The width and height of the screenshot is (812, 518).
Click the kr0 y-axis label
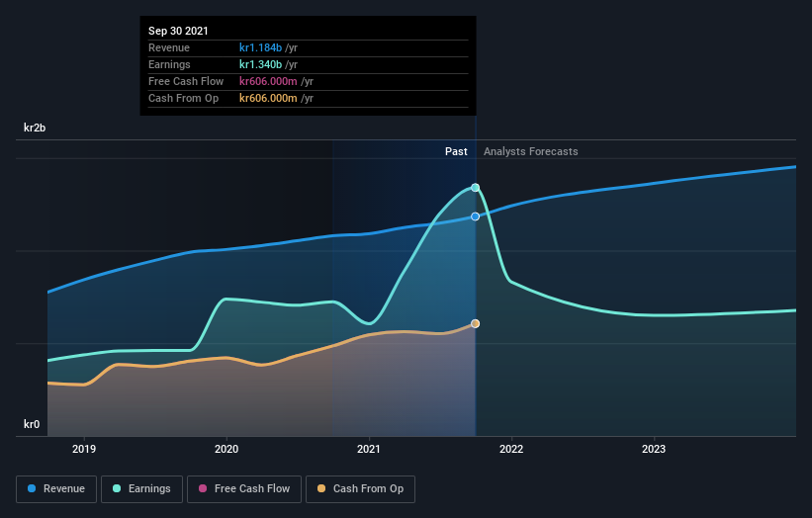[32, 424]
